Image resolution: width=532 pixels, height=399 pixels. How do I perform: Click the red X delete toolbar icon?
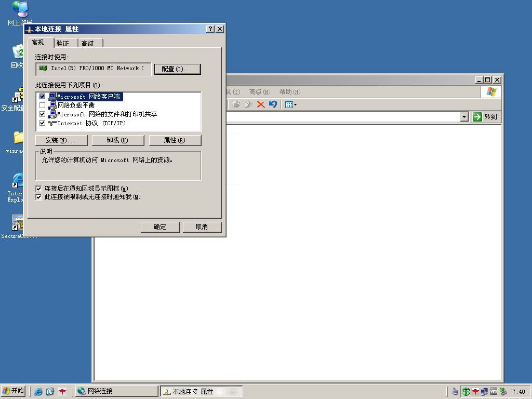pyautogui.click(x=261, y=104)
